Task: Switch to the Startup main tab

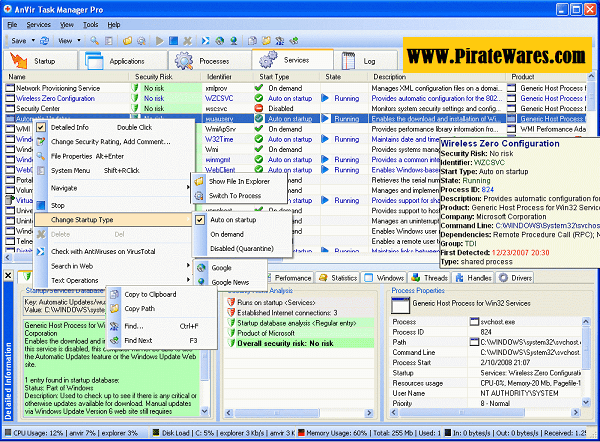Action: point(40,61)
